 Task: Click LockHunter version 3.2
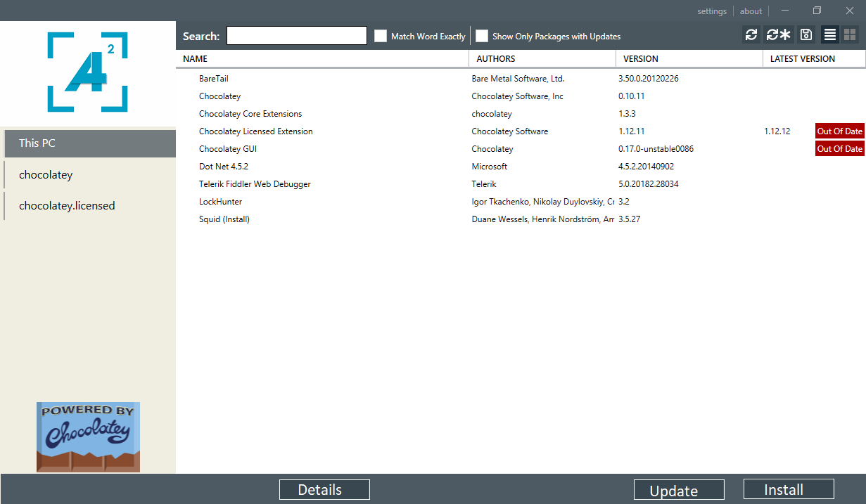pos(624,202)
